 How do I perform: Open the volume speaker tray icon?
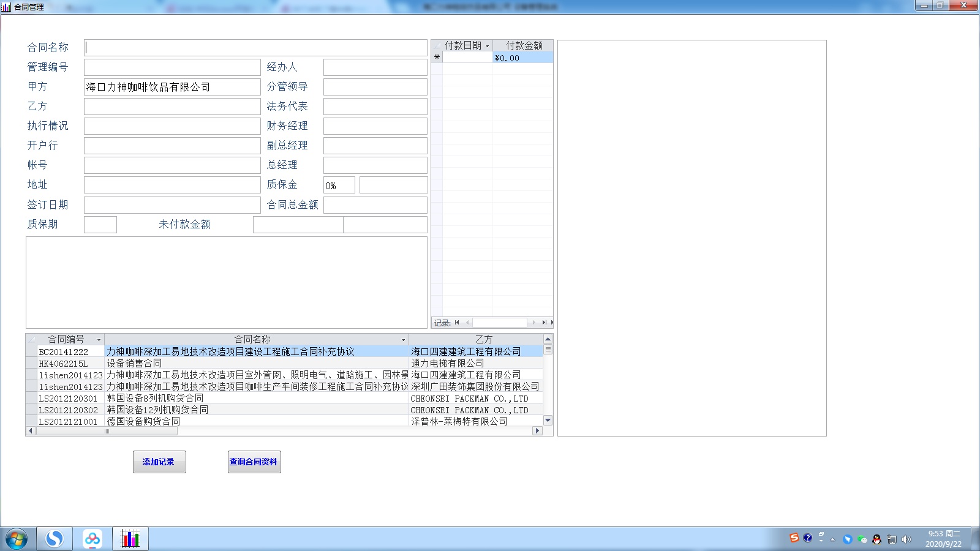click(x=907, y=539)
